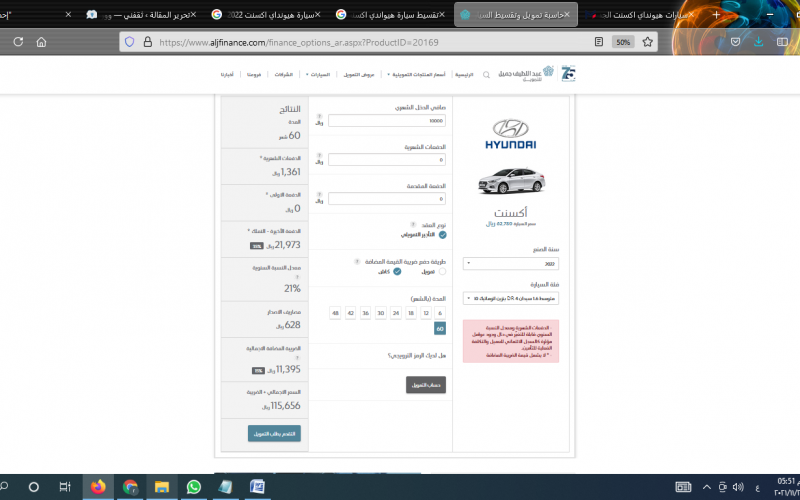Switch to تقسيط سيارة هيونداي tab
The image size is (800, 500).
click(x=390, y=15)
